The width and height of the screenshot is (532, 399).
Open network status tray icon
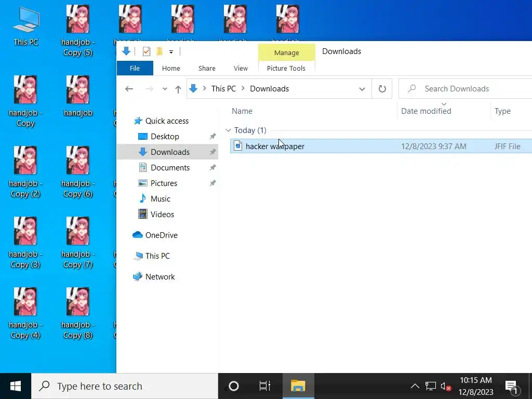(x=431, y=386)
